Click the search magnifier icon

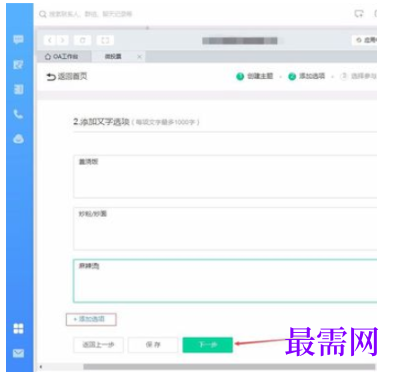point(42,14)
